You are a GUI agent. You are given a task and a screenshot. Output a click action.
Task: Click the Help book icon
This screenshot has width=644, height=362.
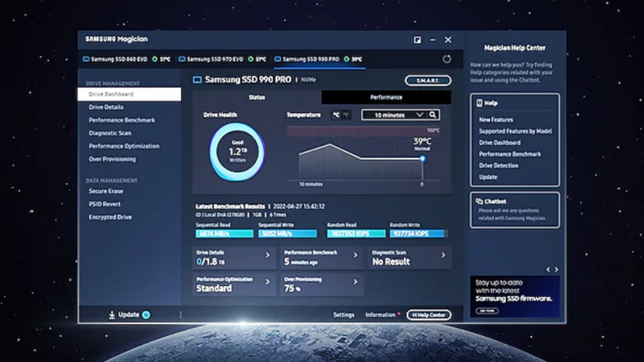479,103
